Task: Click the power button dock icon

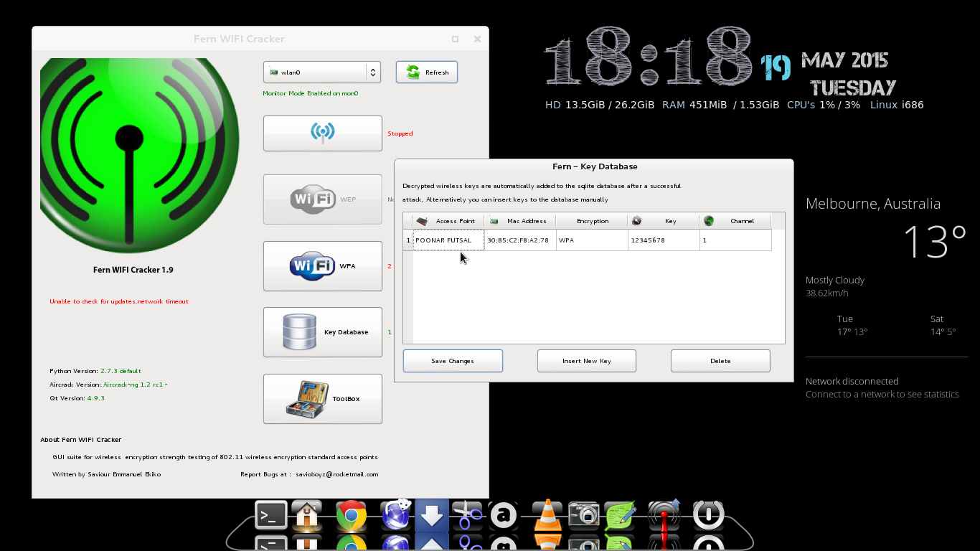Action: click(x=708, y=515)
